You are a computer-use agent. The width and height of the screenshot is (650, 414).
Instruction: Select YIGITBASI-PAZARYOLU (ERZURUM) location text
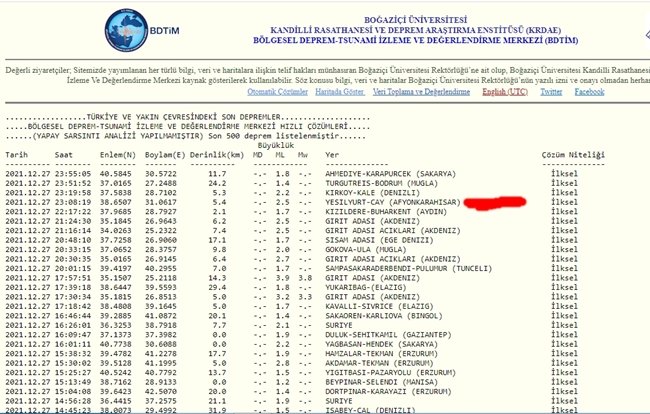click(x=390, y=373)
